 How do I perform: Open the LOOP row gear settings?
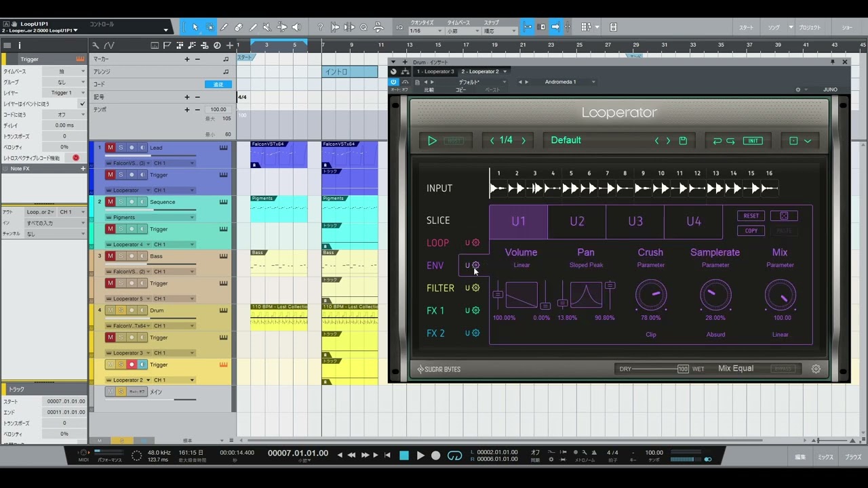pyautogui.click(x=475, y=243)
